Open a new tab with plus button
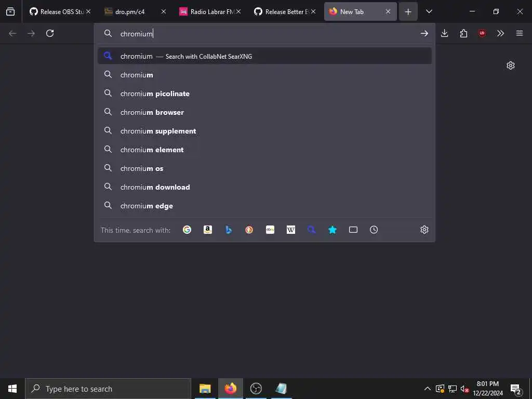532x399 pixels. coord(408,11)
